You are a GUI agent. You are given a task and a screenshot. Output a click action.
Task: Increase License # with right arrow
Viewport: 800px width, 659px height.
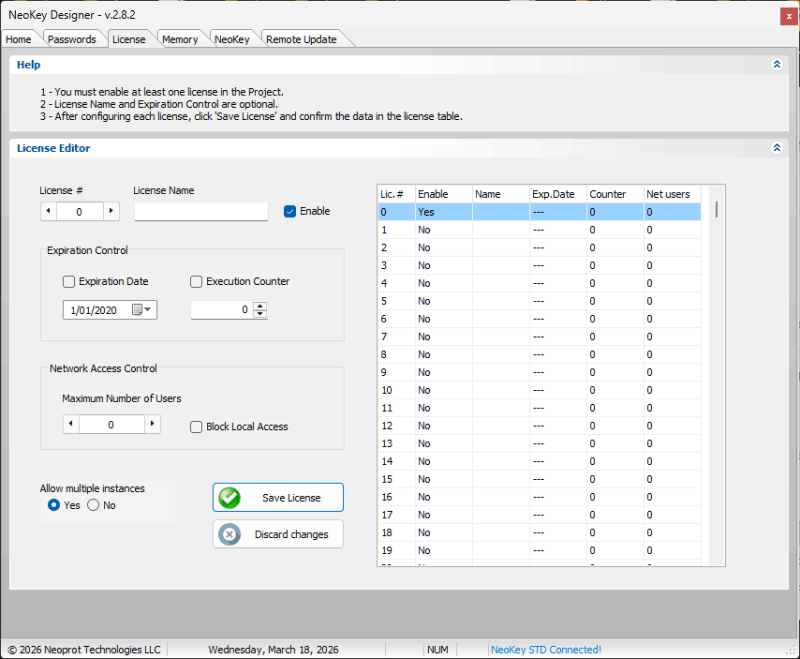[110, 211]
